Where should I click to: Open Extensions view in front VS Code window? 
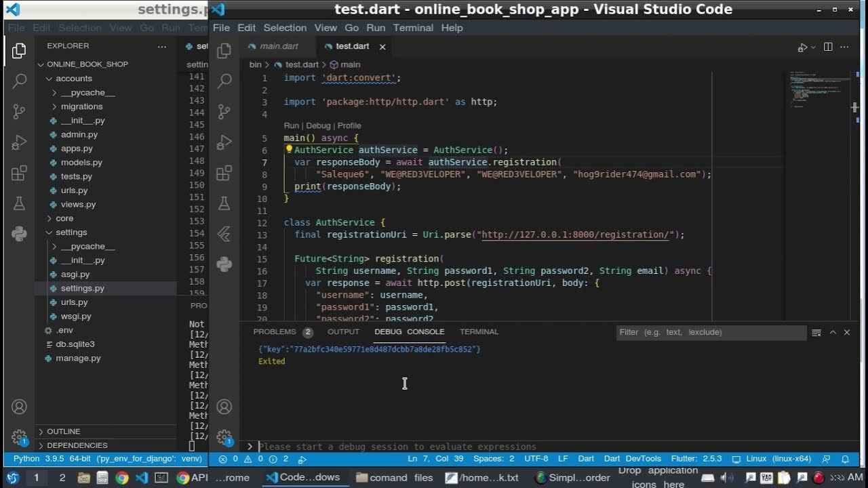(224, 174)
